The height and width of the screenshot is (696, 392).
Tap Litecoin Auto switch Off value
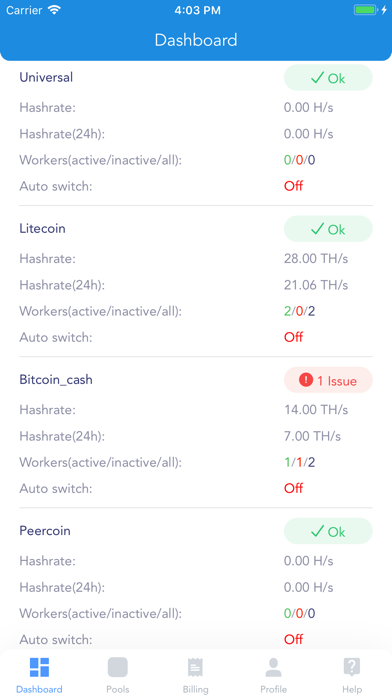coord(293,337)
